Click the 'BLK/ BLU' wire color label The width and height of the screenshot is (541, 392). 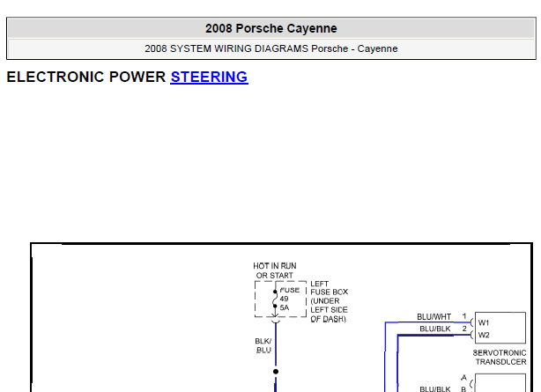point(263,345)
